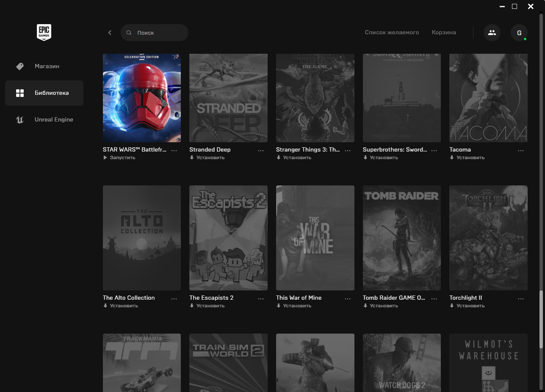Click the download icon under Stranger Things 3
Image resolution: width=545 pixels, height=392 pixels.
coord(278,157)
